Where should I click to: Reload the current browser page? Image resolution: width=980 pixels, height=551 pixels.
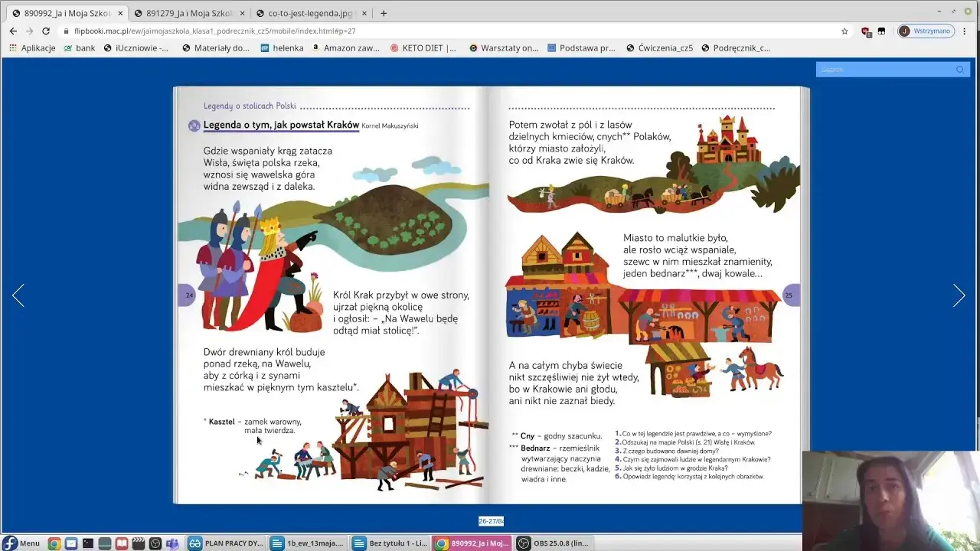click(46, 31)
